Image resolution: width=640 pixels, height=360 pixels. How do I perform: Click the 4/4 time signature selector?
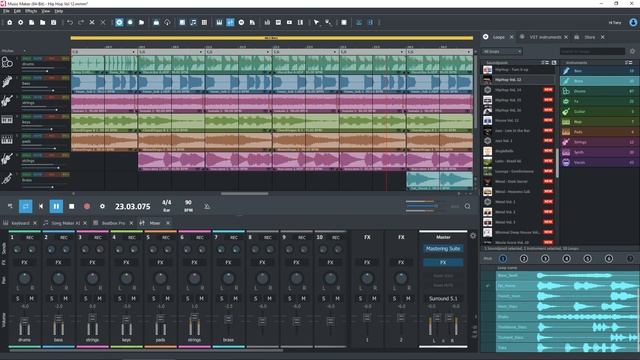pos(167,206)
